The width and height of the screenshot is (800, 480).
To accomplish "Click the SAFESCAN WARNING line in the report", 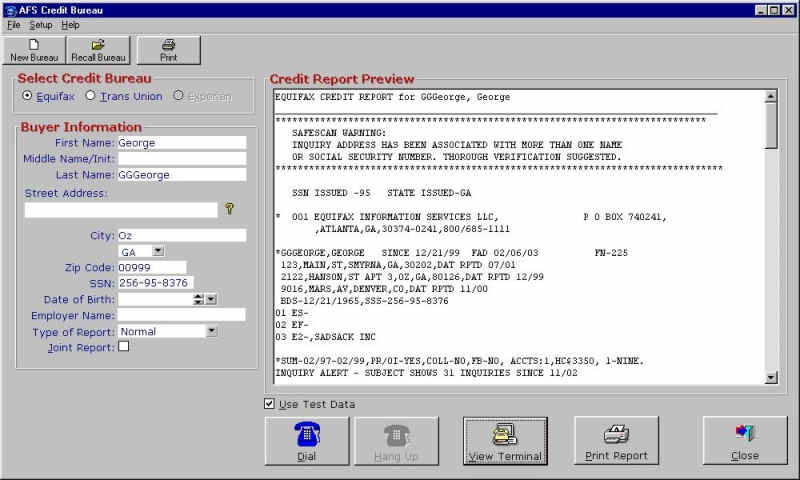I will click(x=339, y=133).
